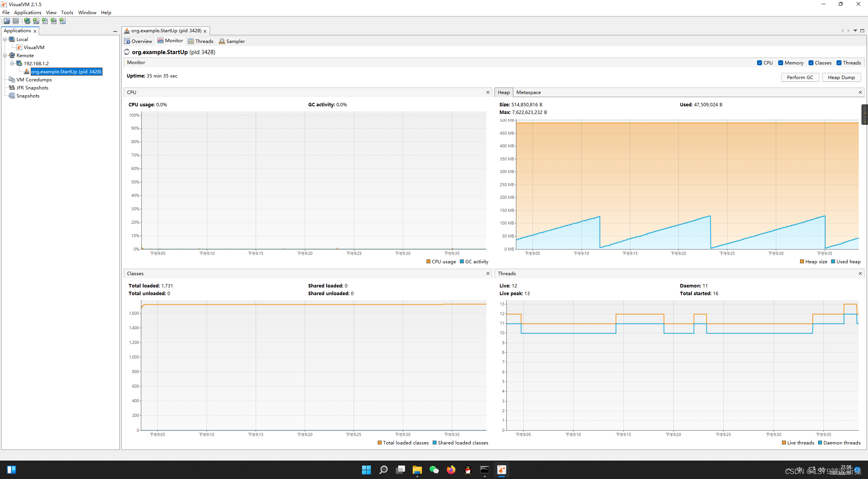Viewport: 868px width, 479px height.
Task: Click the Add JFR Snapshot toolbar icon
Action: click(x=54, y=21)
